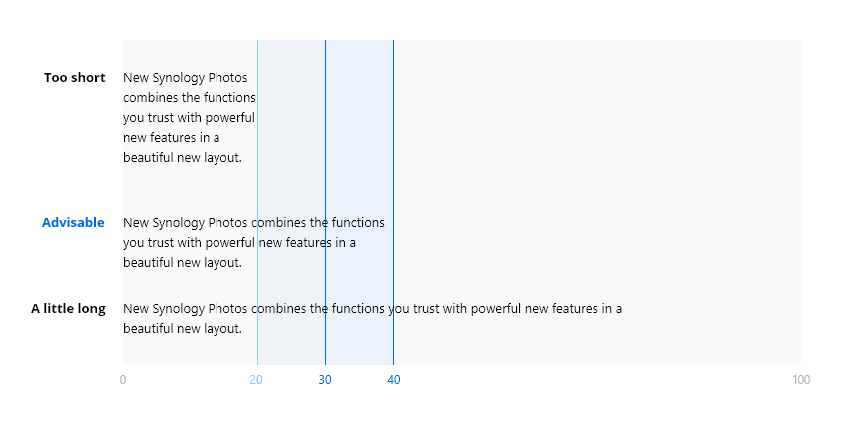
Task: Click the two-line A little long paragraph
Action: pos(371,318)
